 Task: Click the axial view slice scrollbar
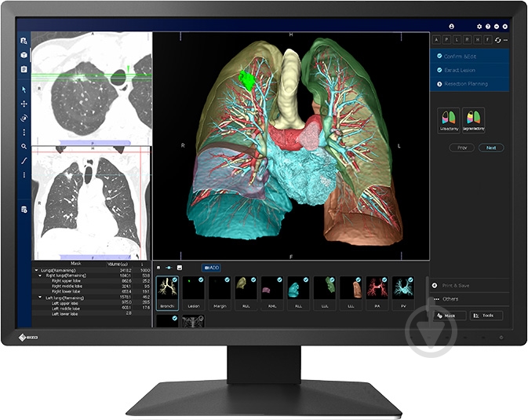coord(95,143)
